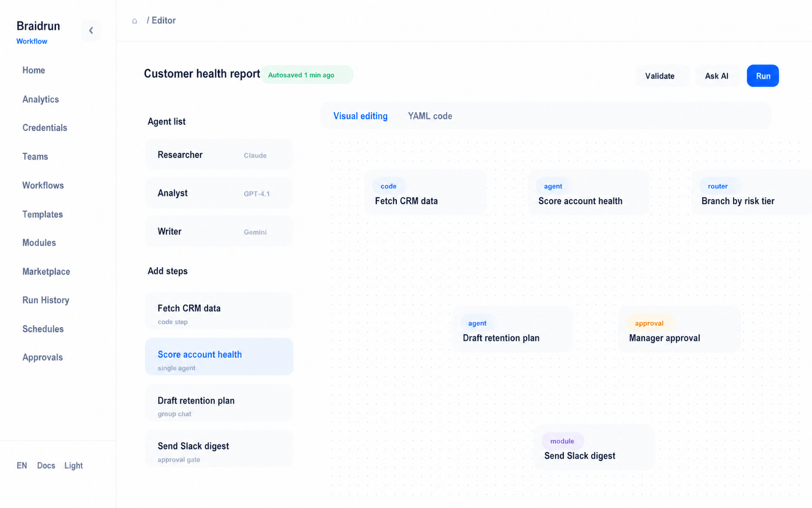
Task: Select the Researcher agent using Claude
Action: click(219, 155)
